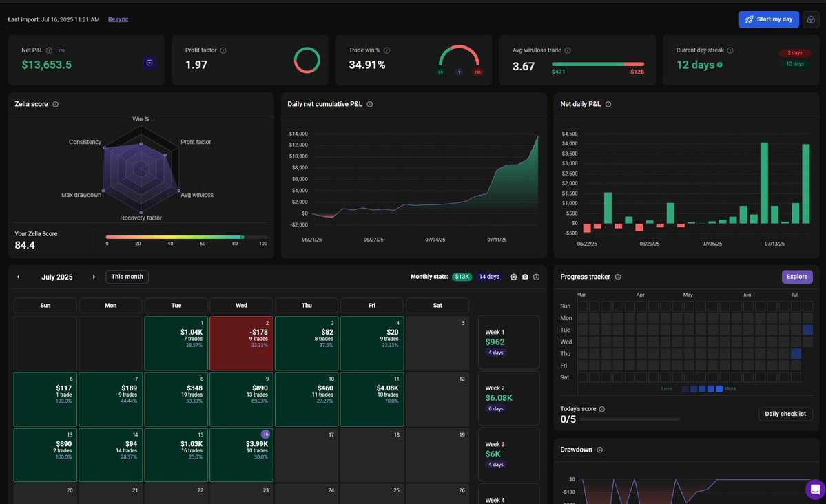The height and width of the screenshot is (504, 826).
Task: Click the info icon next to Progress tracker
Action: (618, 277)
